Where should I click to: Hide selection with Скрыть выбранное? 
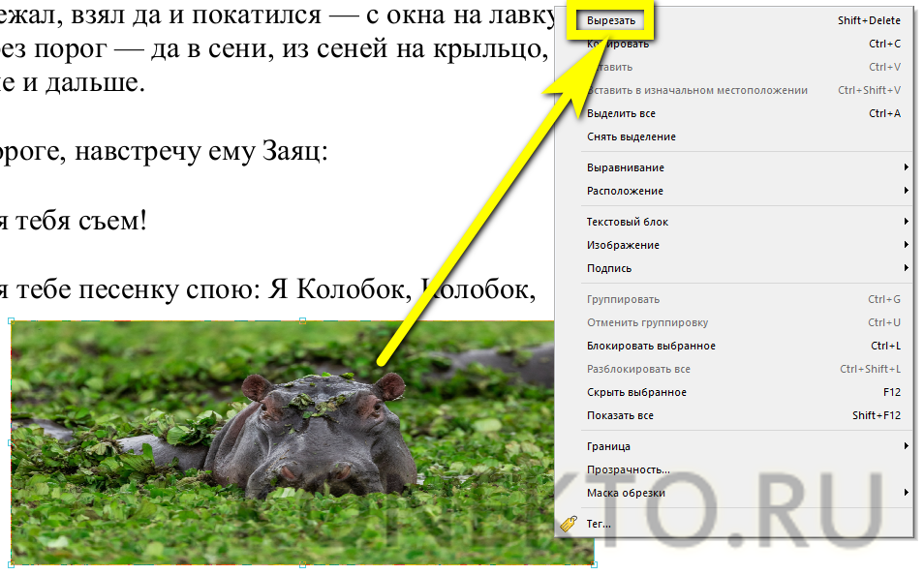(x=636, y=392)
